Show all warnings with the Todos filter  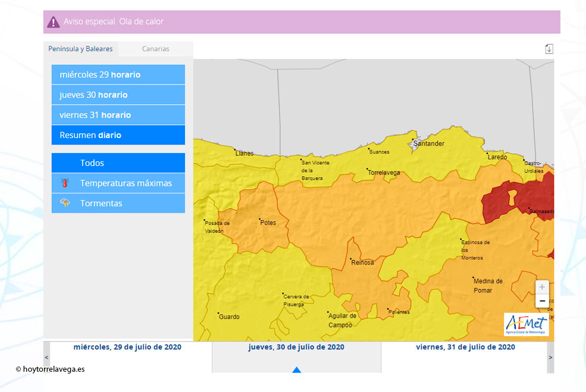pyautogui.click(x=118, y=163)
